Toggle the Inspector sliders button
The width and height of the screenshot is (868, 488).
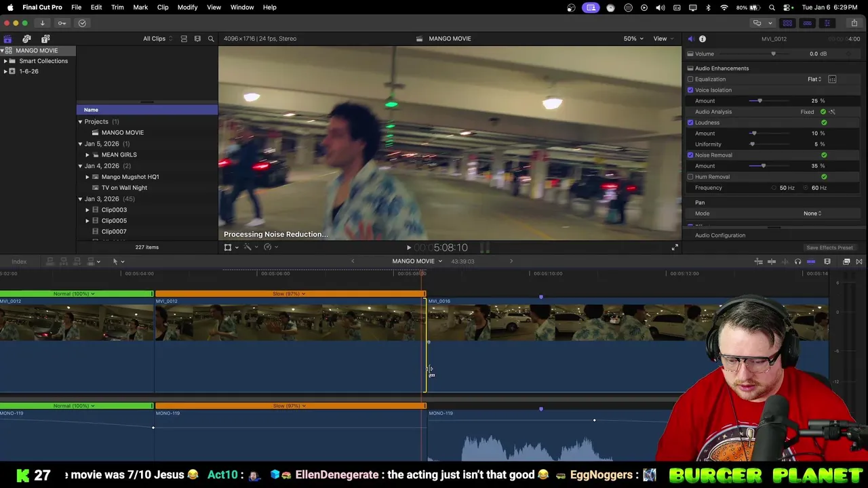(827, 23)
